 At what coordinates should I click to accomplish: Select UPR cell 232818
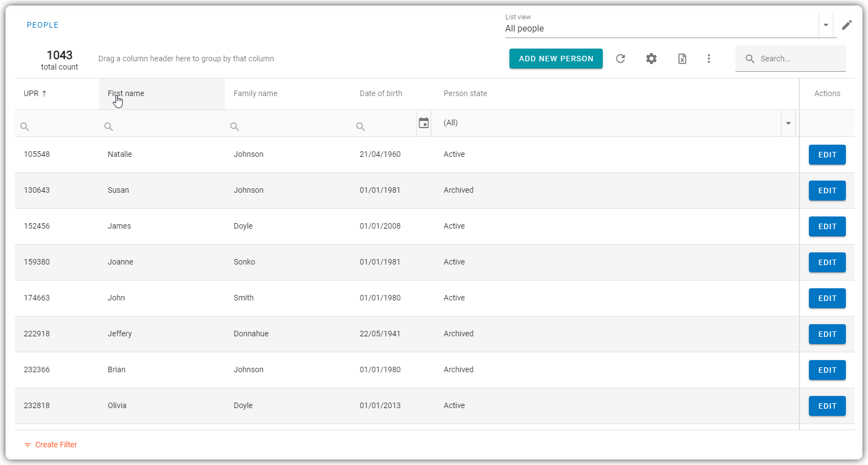click(x=36, y=405)
